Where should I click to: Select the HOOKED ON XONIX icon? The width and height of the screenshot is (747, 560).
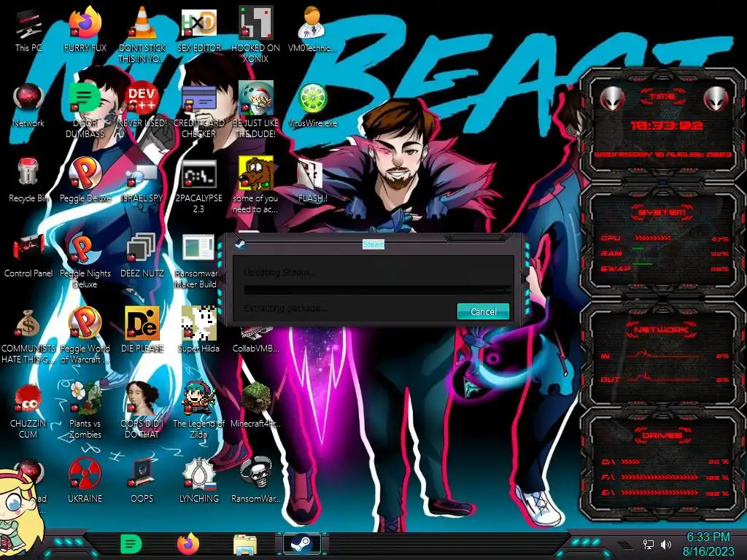pos(255,34)
